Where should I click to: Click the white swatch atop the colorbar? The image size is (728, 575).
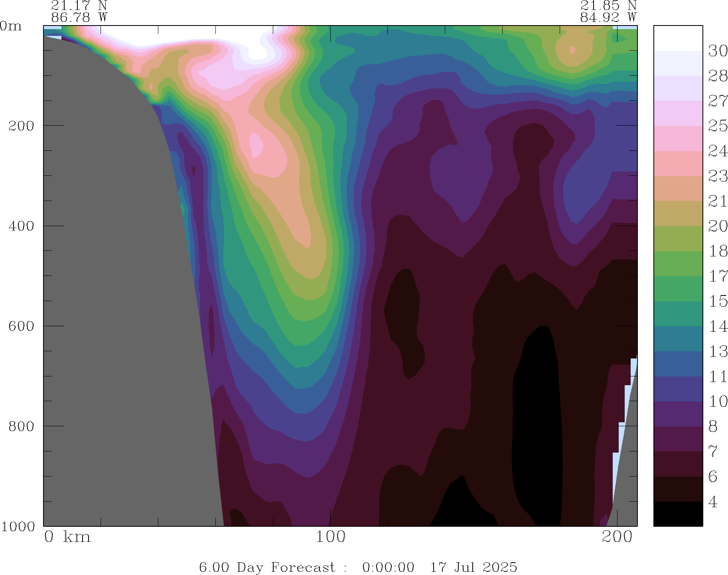pyautogui.click(x=678, y=38)
